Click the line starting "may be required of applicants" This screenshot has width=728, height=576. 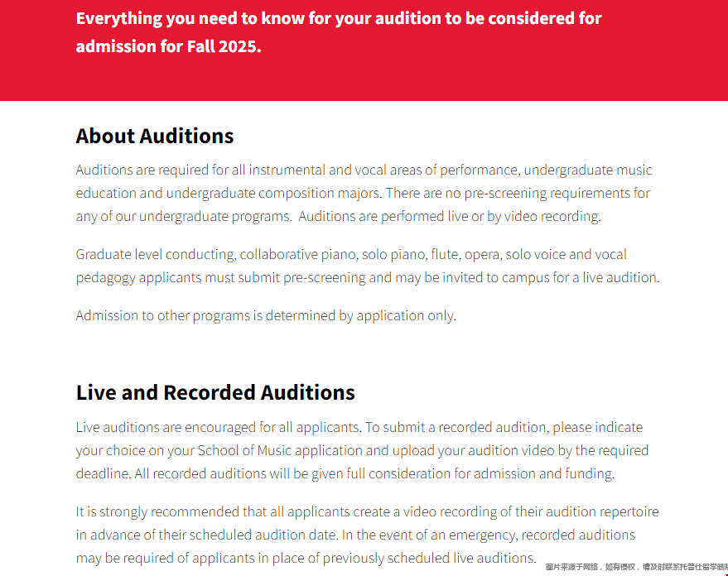click(306, 559)
